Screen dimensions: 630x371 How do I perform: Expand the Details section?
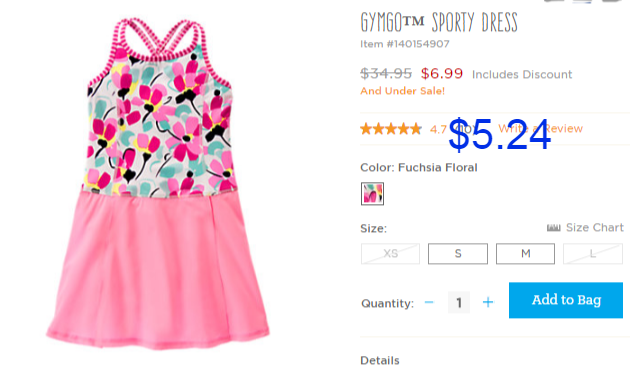(380, 360)
